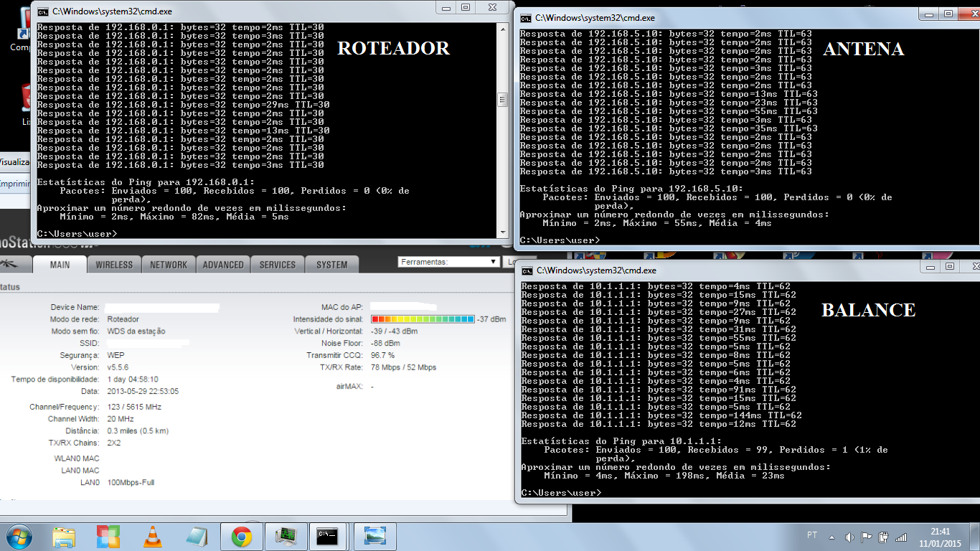This screenshot has width=980, height=551.
Task: Click the version value "v5.5.6"
Action: coord(118,367)
